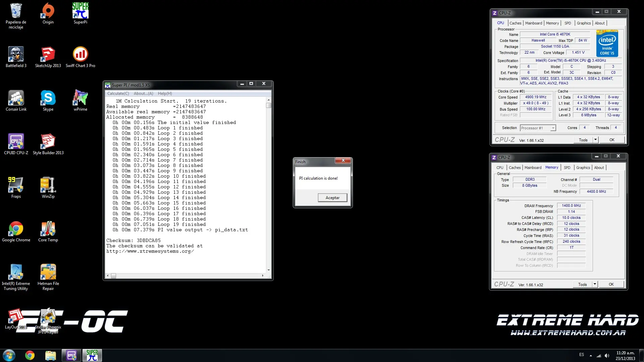Image resolution: width=644 pixels, height=362 pixels.
Task: Open Graphics tab in bottom CPU-Z window
Action: pyautogui.click(x=583, y=168)
